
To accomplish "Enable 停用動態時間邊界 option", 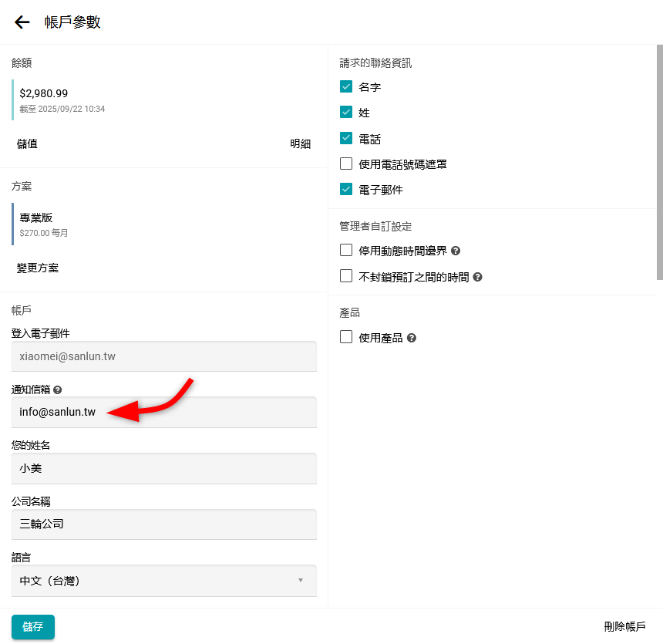I will [x=346, y=251].
